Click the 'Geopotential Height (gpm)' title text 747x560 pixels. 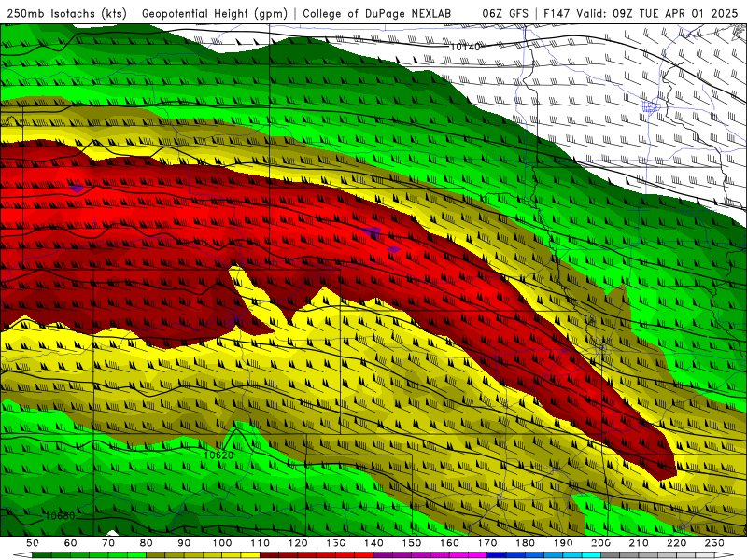[215, 14]
